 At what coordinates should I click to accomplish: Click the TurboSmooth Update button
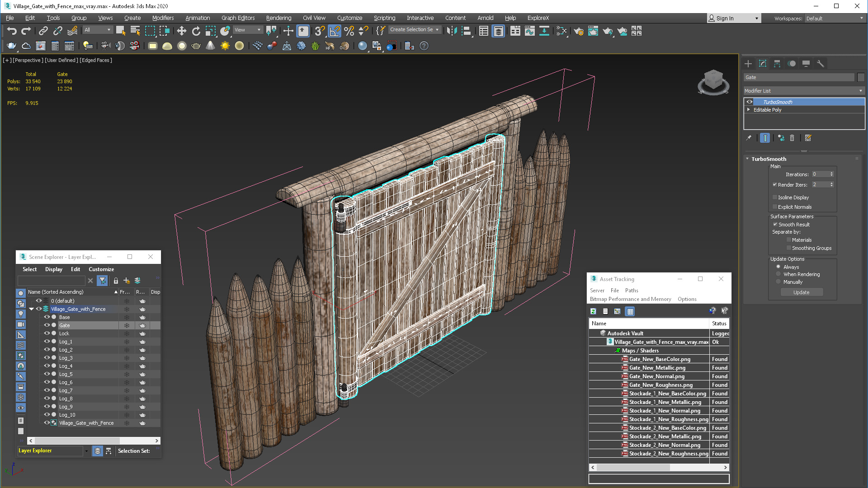[x=802, y=292]
